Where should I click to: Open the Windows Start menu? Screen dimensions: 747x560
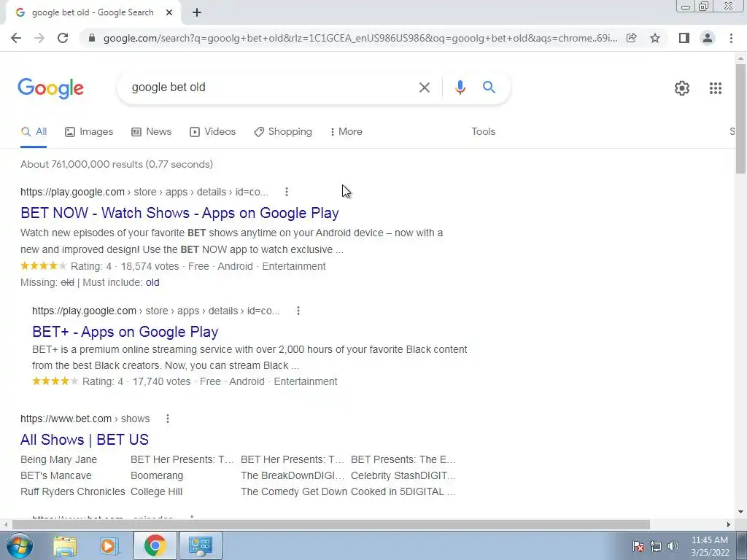19,545
